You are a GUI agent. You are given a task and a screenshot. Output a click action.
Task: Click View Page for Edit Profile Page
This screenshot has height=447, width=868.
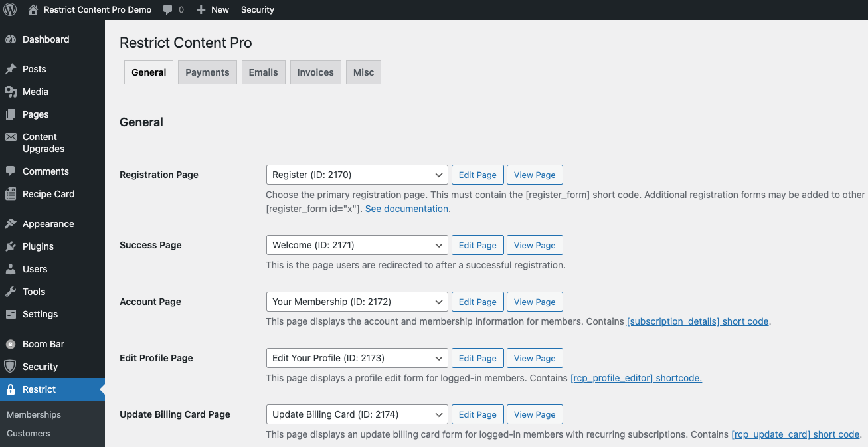pos(535,358)
